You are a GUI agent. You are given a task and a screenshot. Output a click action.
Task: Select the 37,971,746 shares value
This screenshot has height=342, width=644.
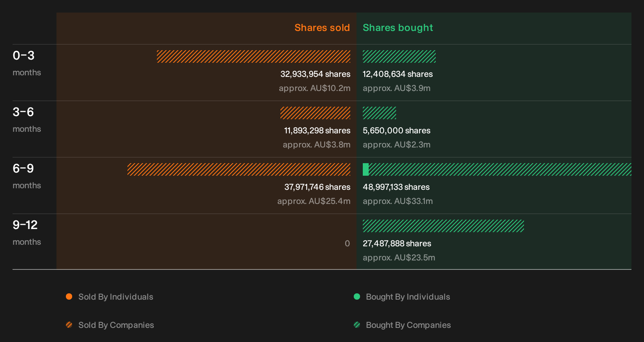click(317, 187)
